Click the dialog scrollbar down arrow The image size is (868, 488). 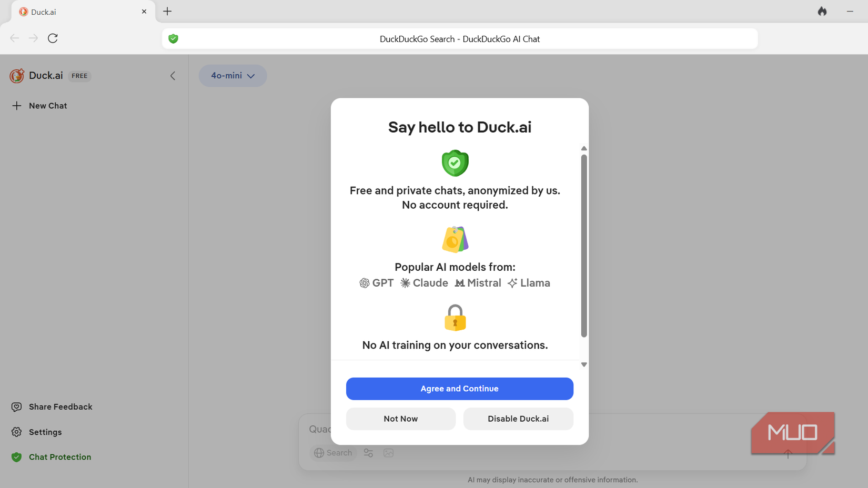click(x=584, y=364)
